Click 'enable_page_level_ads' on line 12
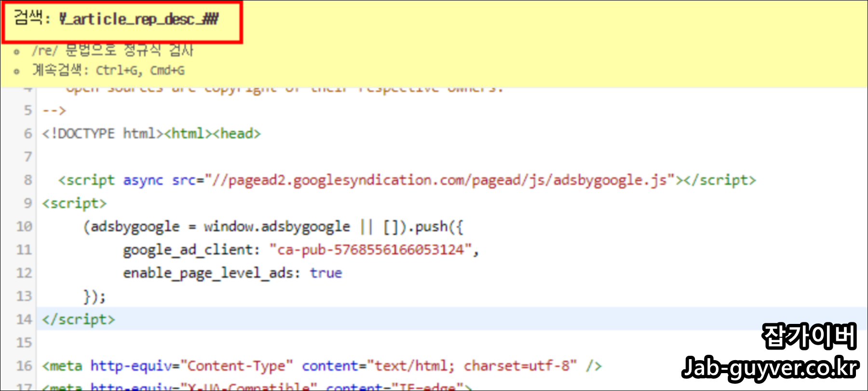 tap(208, 273)
